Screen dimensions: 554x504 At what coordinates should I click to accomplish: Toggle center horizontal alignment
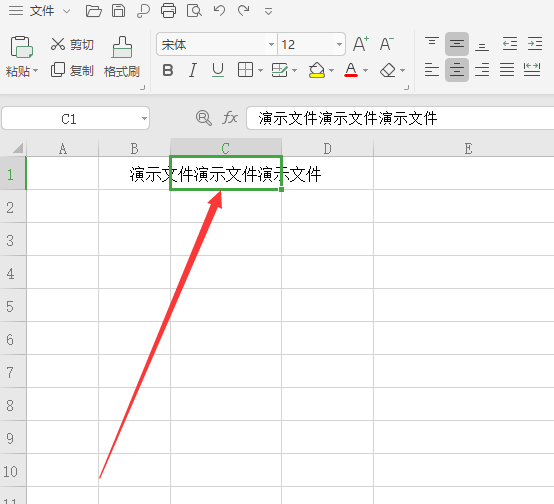coord(457,70)
